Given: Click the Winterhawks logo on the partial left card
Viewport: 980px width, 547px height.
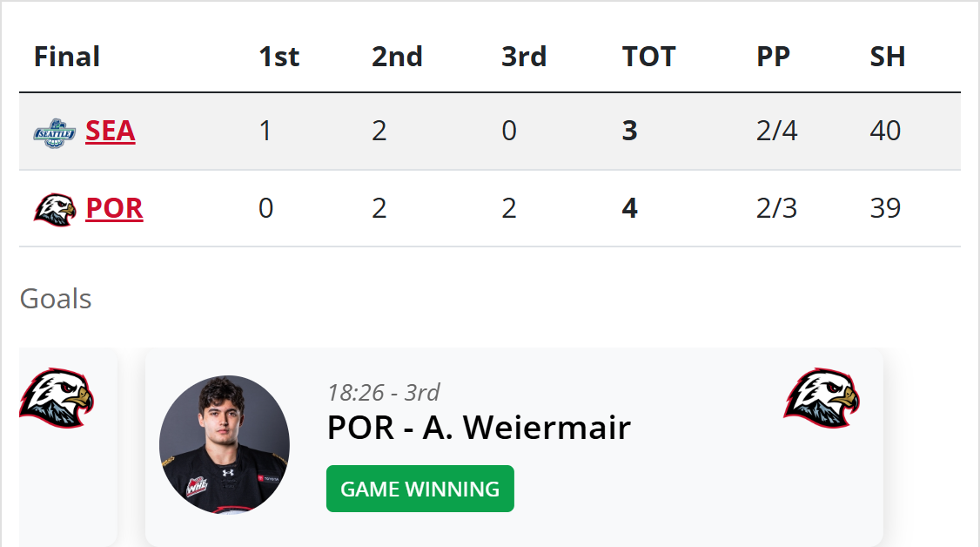Looking at the screenshot, I should (56, 397).
